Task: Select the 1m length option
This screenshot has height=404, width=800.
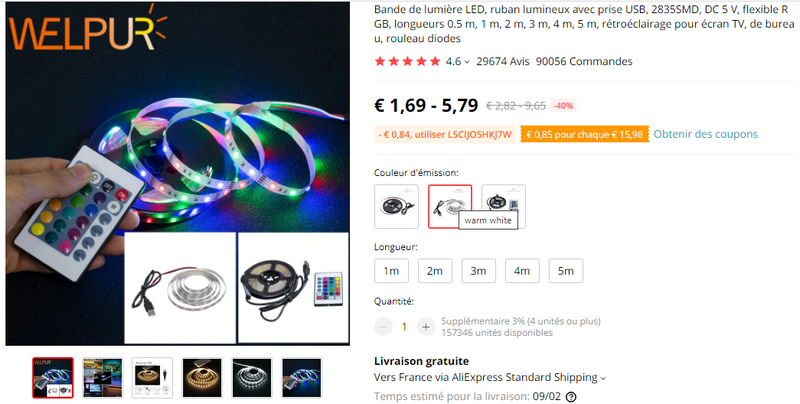Action: 391,271
